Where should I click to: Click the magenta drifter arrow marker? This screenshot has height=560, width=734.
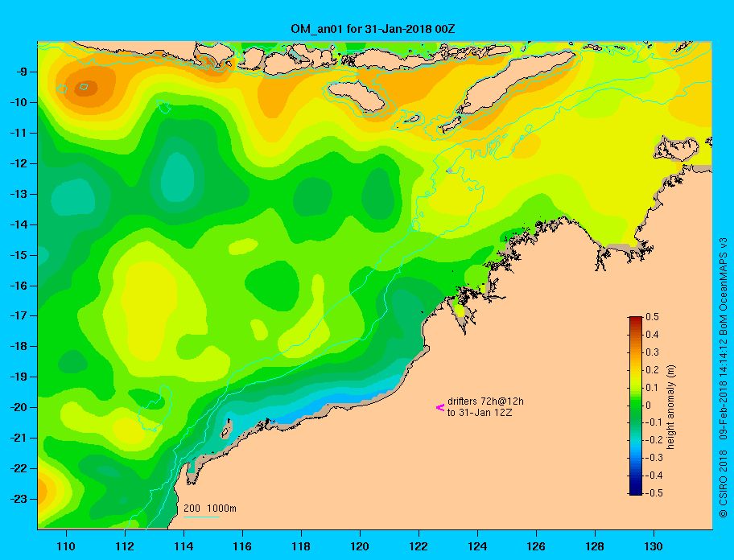click(440, 407)
